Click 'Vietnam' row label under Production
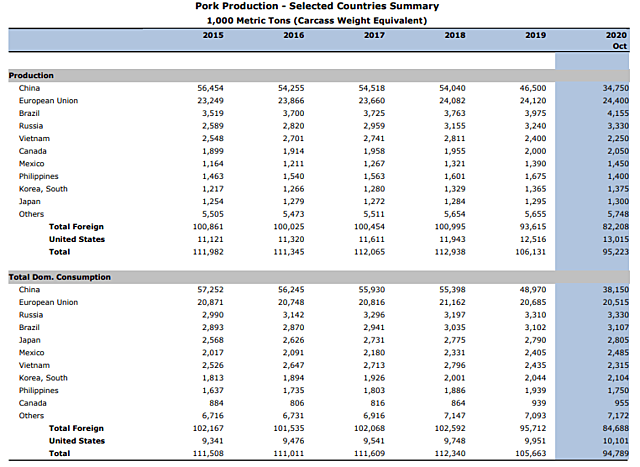The height and width of the screenshot is (467, 640). [x=34, y=139]
